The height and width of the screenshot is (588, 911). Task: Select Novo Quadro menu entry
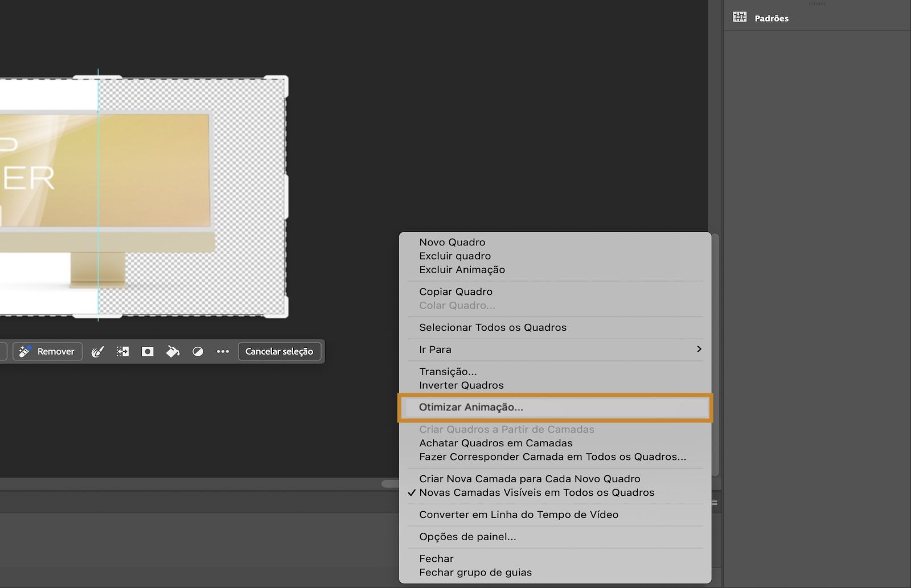pyautogui.click(x=452, y=242)
